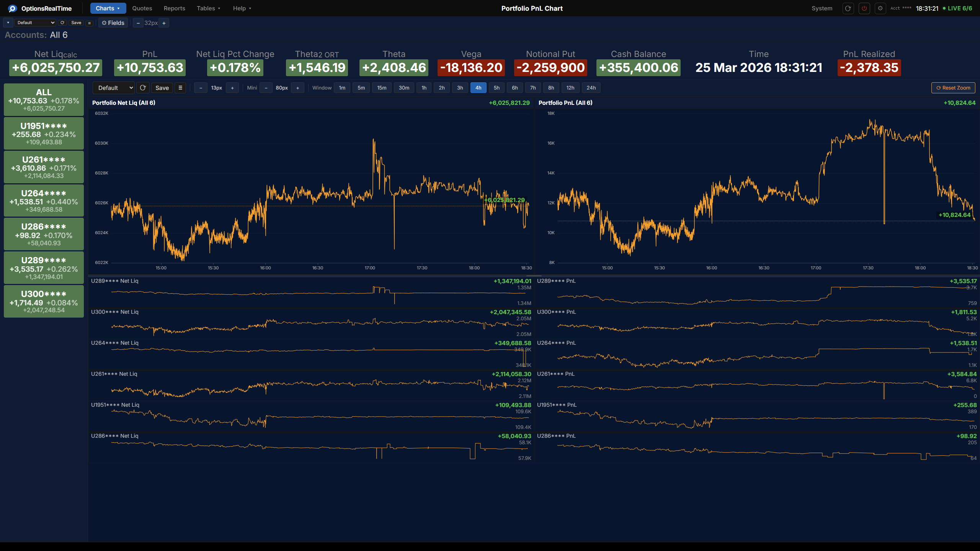Click the Reset Zoom button
This screenshot has height=551, width=980.
tap(953, 88)
